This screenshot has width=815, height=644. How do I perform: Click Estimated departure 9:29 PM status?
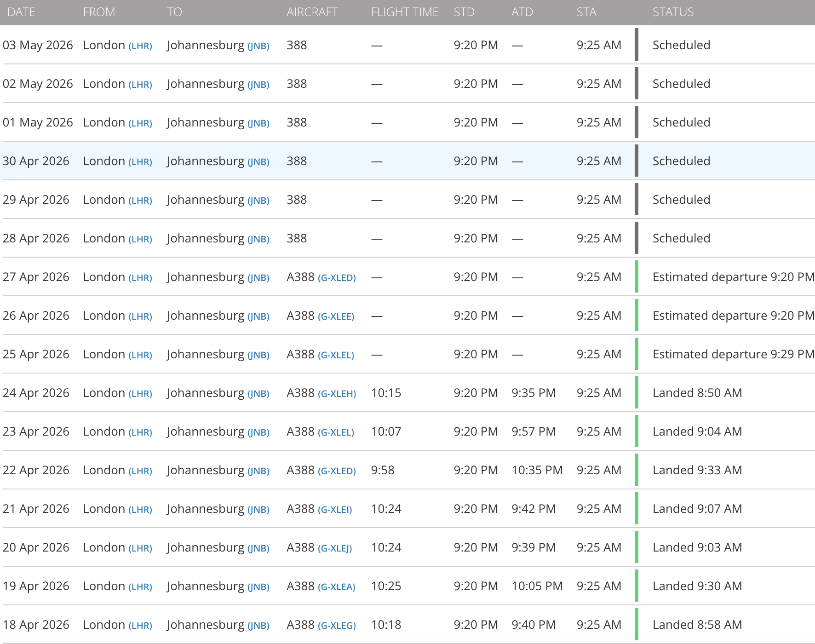click(734, 354)
